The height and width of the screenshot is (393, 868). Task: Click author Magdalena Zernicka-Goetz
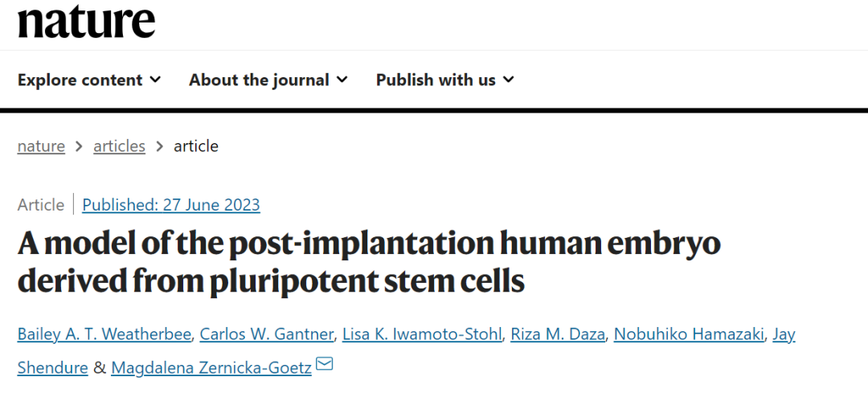click(x=212, y=367)
